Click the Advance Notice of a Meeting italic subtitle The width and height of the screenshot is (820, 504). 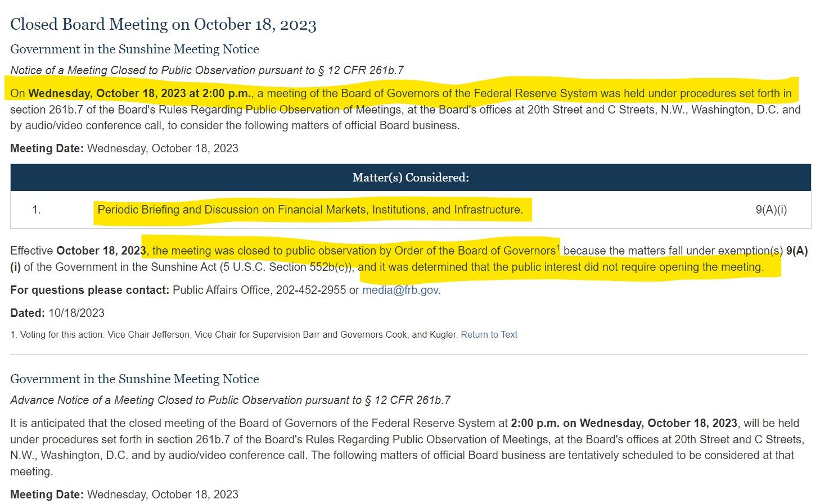[230, 400]
